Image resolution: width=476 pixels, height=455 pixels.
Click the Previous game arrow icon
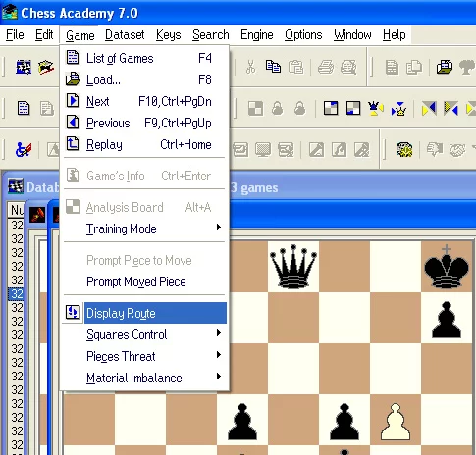coord(73,122)
